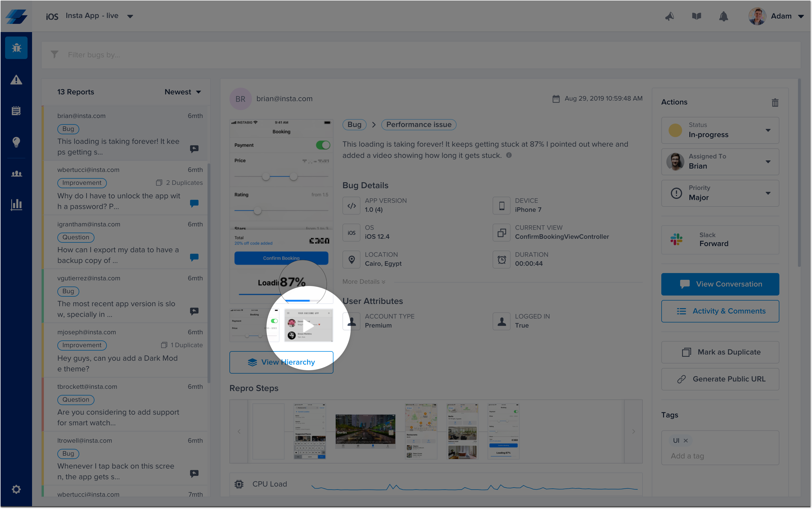812x509 pixels.
Task: Open the Bugs section in sidebar
Action: pyautogui.click(x=16, y=48)
